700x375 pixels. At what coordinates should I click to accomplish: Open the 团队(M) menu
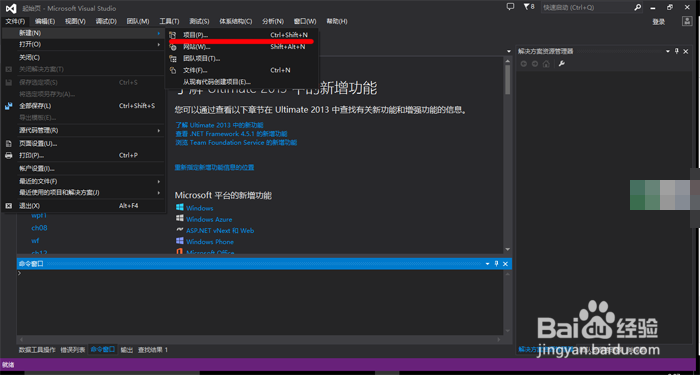138,21
